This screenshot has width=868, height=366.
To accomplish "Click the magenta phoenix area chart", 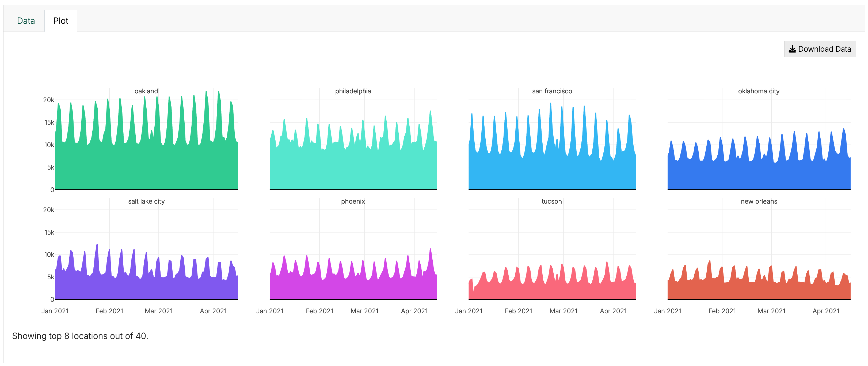I will [353, 288].
